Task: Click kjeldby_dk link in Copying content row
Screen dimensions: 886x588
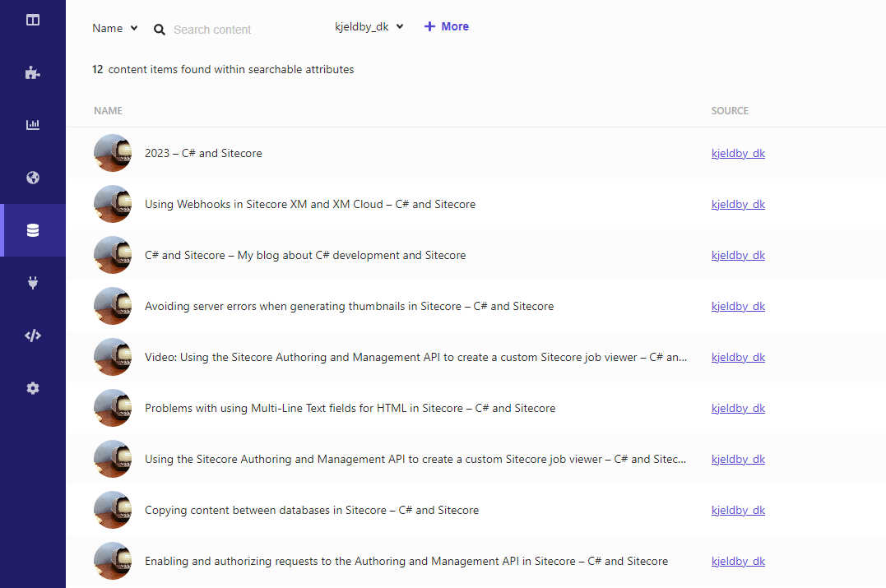Action: point(738,510)
